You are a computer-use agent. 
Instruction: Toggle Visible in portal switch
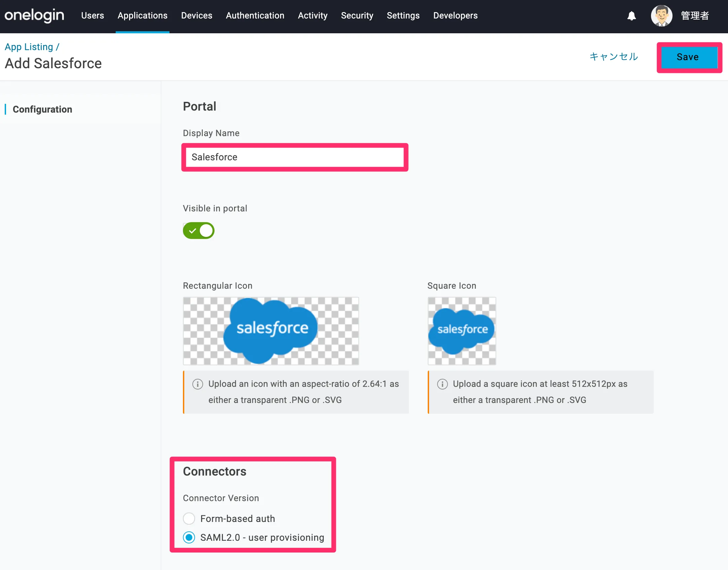coord(198,231)
